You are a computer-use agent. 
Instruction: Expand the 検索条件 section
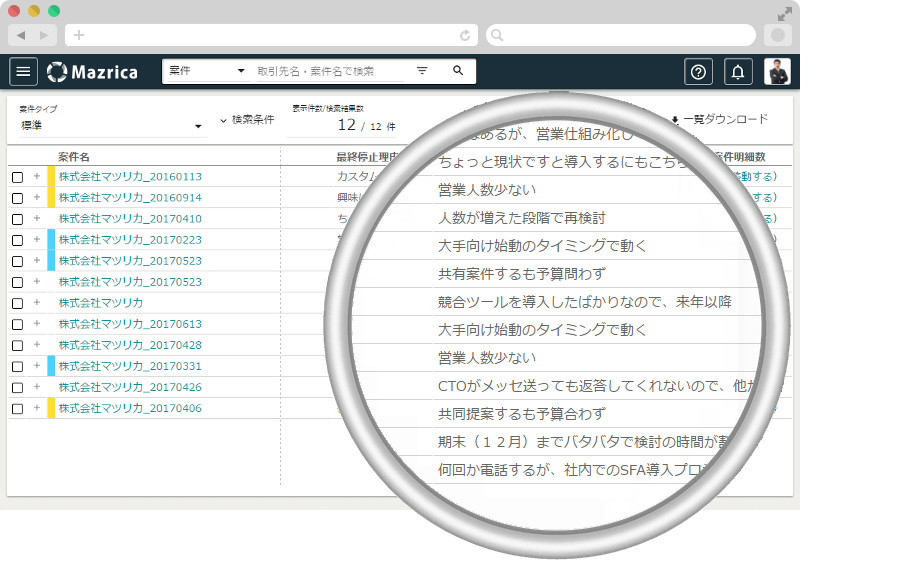pyautogui.click(x=246, y=120)
